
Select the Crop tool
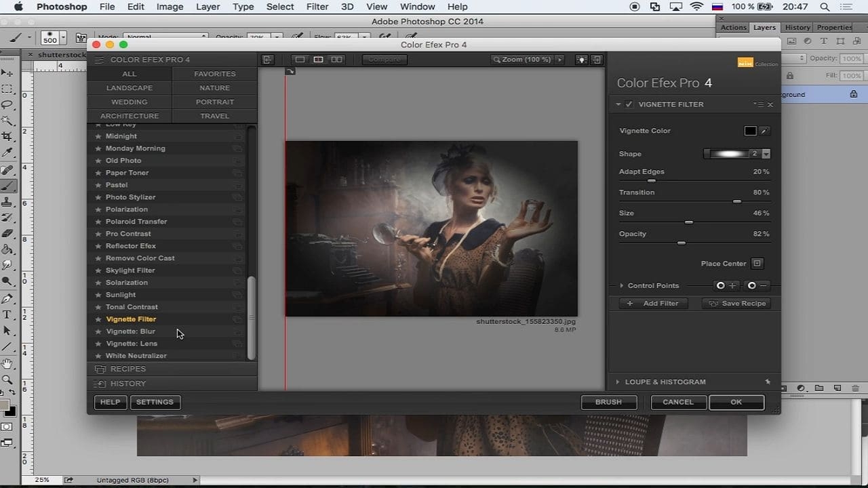pos(7,137)
